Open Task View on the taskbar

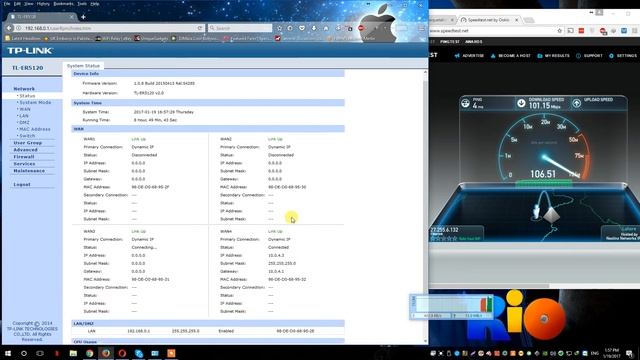[40, 353]
